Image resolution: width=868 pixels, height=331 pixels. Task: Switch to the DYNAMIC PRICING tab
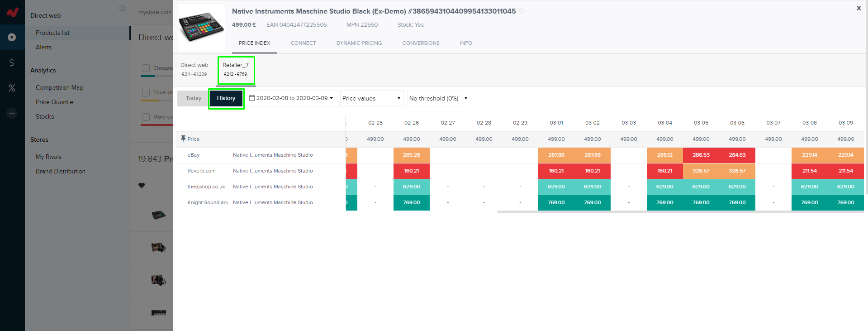pyautogui.click(x=359, y=43)
